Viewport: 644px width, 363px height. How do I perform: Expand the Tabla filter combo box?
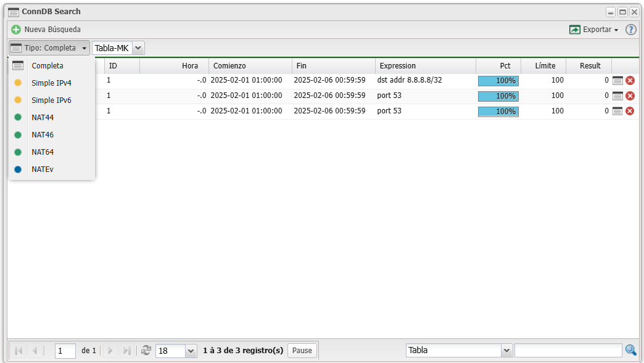pos(506,351)
